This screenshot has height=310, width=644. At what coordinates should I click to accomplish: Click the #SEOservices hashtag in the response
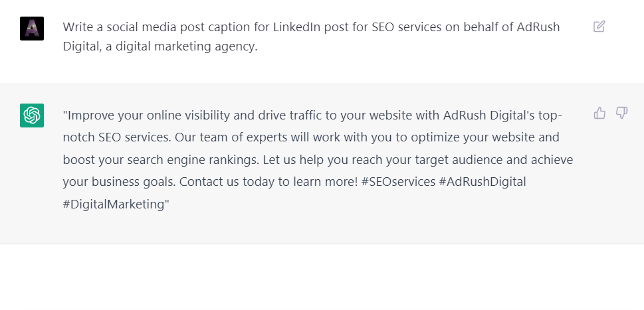(x=397, y=182)
